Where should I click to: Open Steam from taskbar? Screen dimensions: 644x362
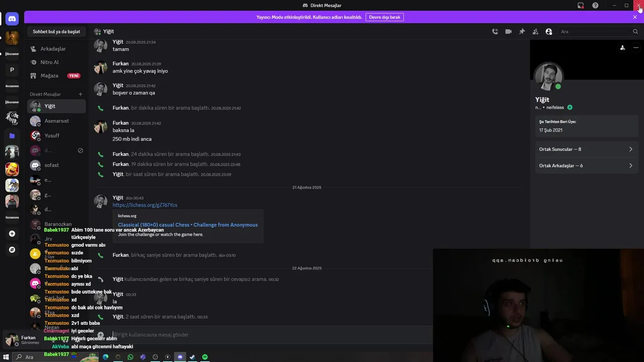192,357
